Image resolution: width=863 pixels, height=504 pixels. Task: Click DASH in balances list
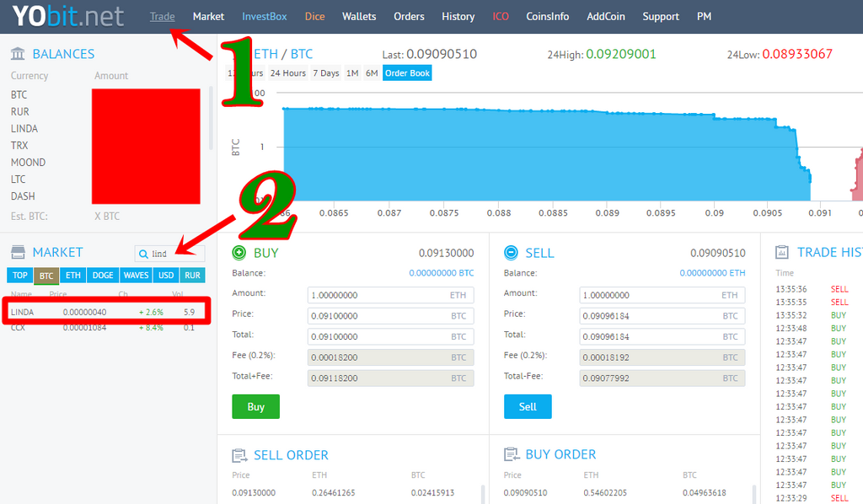(x=23, y=196)
